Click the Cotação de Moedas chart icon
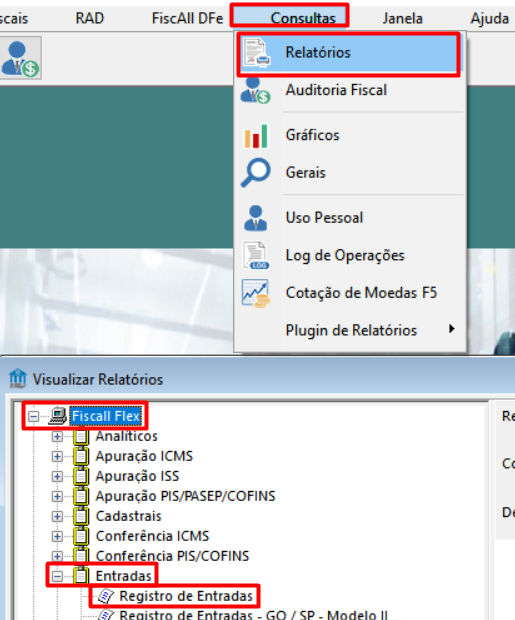 tap(256, 293)
